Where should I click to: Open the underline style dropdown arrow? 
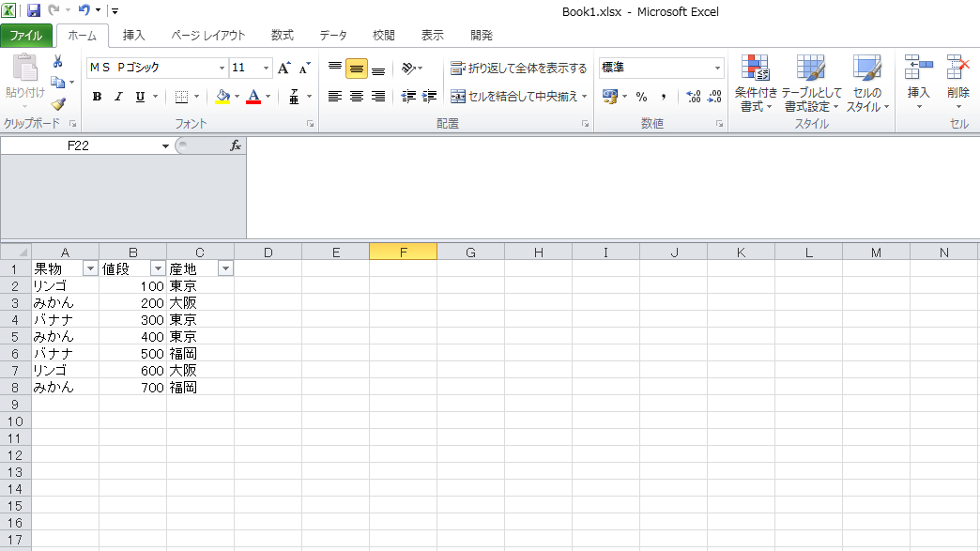(x=156, y=96)
